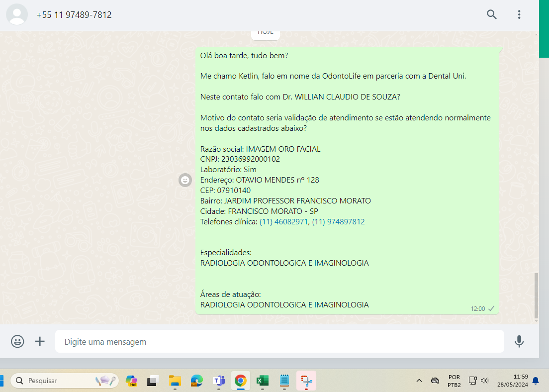Image resolution: width=549 pixels, height=392 pixels.
Task: Open Microsoft Teams from the taskbar
Action: pos(219,381)
